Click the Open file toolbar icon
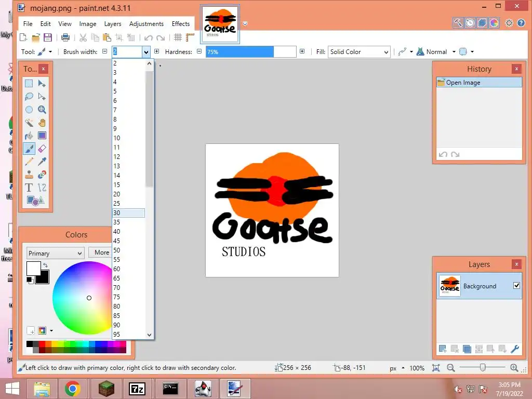Screen dimensions: 532x399 click(x=36, y=37)
